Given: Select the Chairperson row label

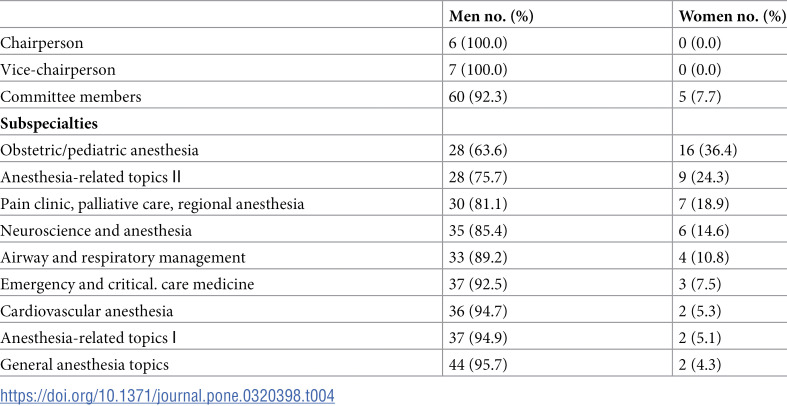Looking at the screenshot, I should click(x=42, y=44).
